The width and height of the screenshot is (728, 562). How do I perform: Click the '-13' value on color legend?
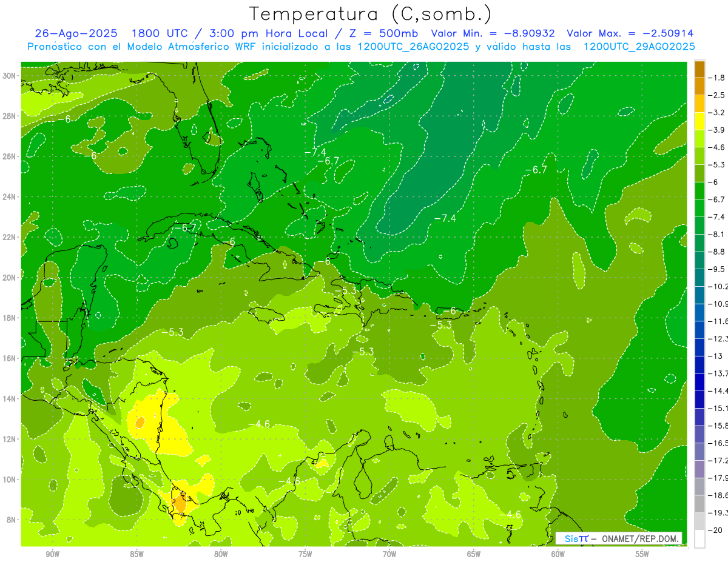click(x=716, y=356)
